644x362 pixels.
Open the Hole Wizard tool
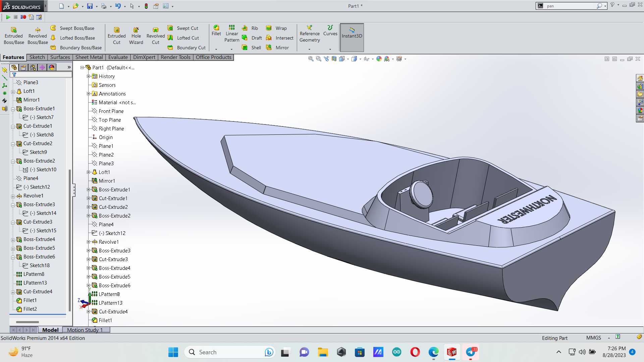(x=136, y=36)
